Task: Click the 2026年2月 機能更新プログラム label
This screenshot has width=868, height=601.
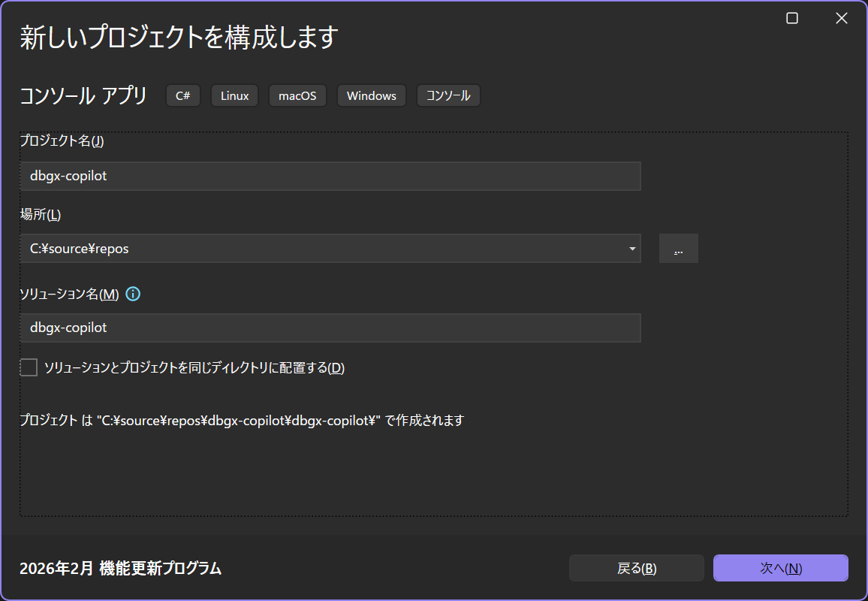Action: tap(120, 569)
